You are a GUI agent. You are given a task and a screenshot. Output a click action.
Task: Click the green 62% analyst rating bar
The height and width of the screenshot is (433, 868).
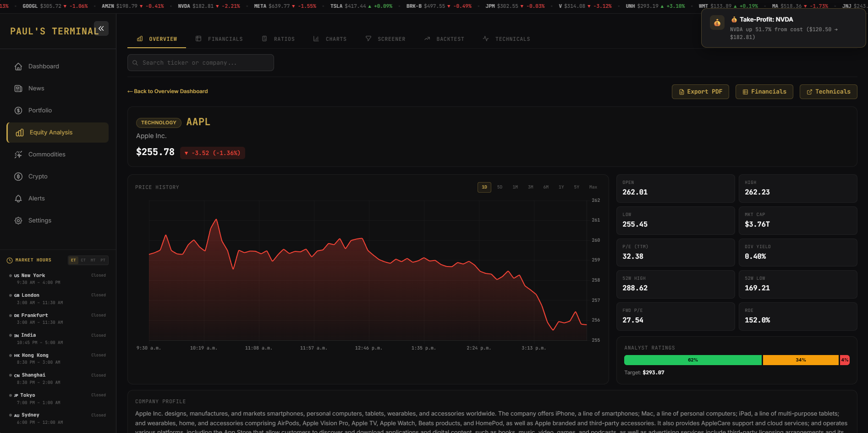click(x=692, y=360)
